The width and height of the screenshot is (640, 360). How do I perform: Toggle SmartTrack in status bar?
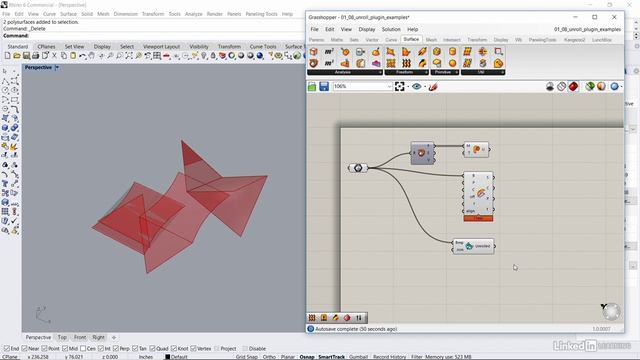pos(331,357)
